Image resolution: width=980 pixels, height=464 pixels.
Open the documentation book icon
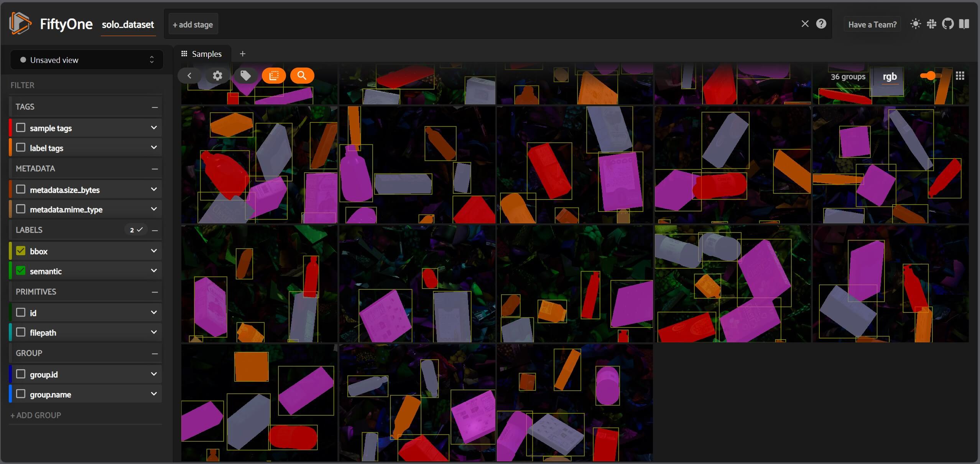pyautogui.click(x=964, y=24)
